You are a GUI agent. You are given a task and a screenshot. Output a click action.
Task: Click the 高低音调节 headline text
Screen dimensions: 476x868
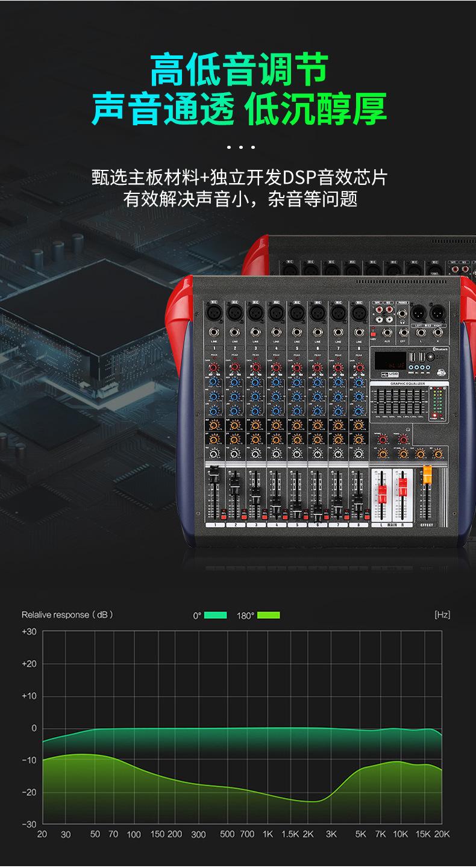click(x=238, y=70)
